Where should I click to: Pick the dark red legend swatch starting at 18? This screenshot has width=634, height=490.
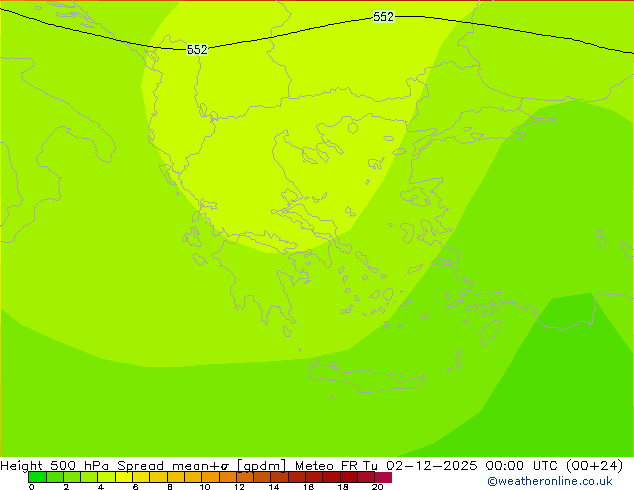tap(349, 477)
